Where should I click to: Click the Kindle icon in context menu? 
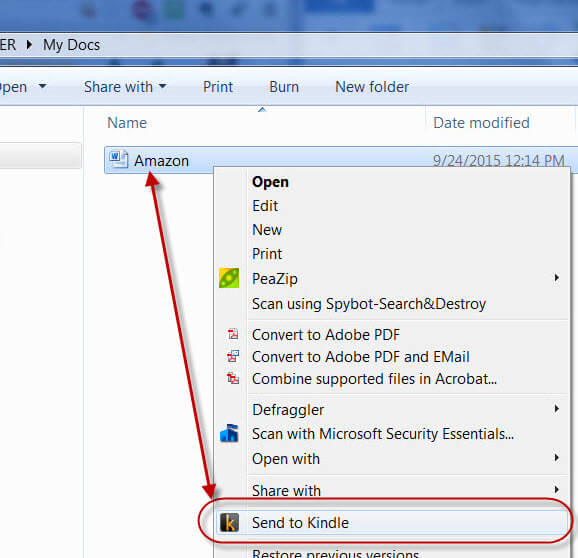(229, 523)
